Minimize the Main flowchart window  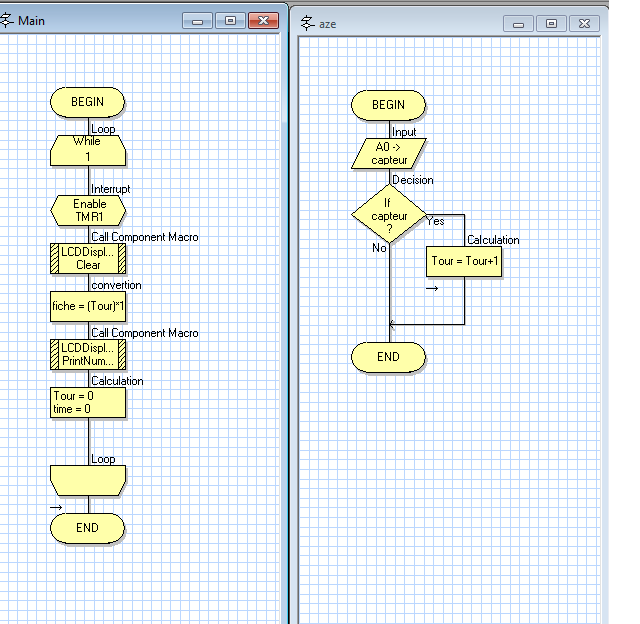[x=197, y=21]
